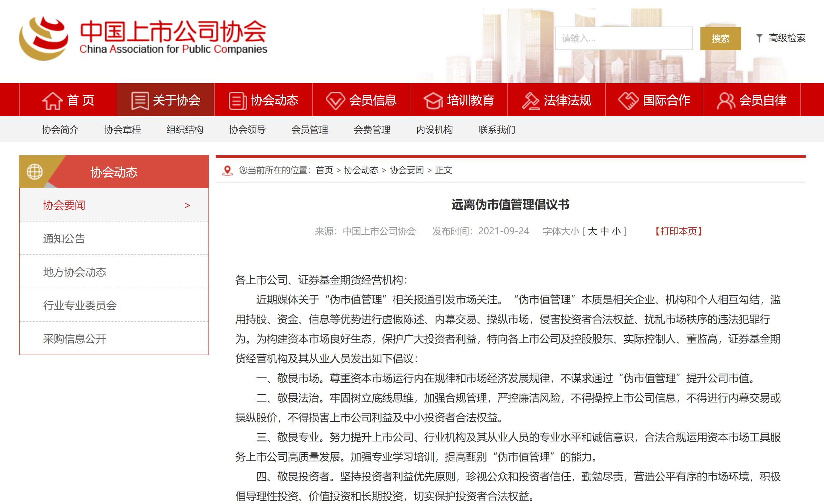This screenshot has height=504, width=824.
Task: Select 通知公告 in the sidebar
Action: 64,239
